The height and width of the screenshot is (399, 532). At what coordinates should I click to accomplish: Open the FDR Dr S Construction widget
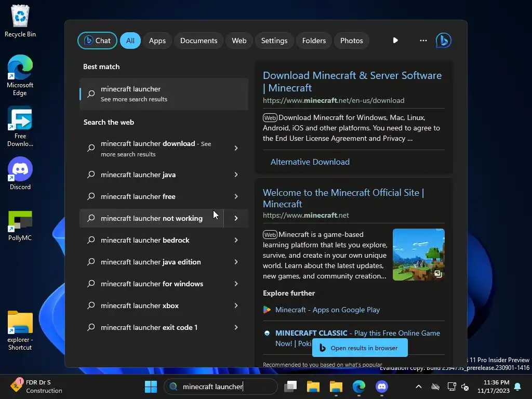(x=36, y=387)
